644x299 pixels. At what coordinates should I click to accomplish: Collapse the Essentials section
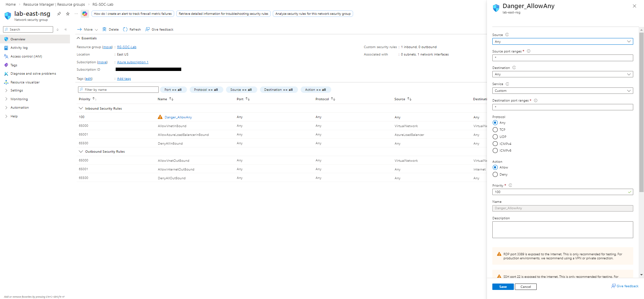(78, 38)
